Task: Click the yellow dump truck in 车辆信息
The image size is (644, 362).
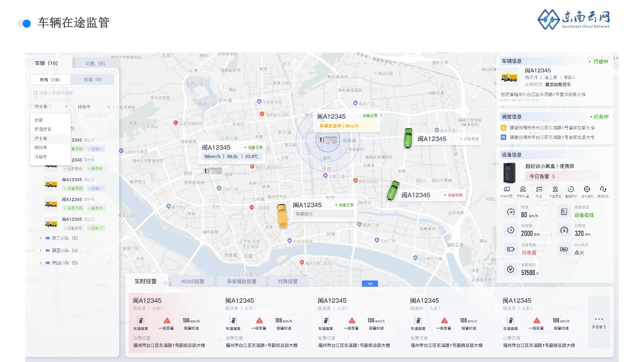Action: pos(509,77)
